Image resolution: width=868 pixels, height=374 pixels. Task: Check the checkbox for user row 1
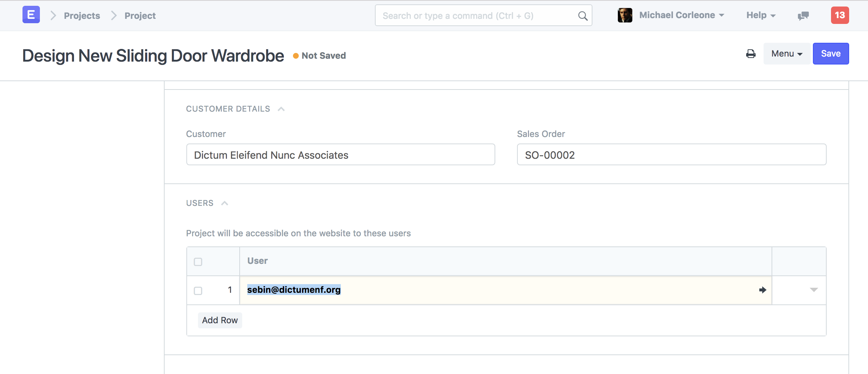(198, 291)
